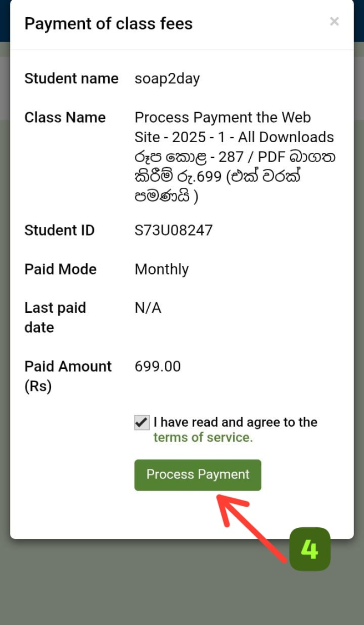The height and width of the screenshot is (625, 364).
Task: Click the 'Class Name' field label
Action: click(x=65, y=117)
